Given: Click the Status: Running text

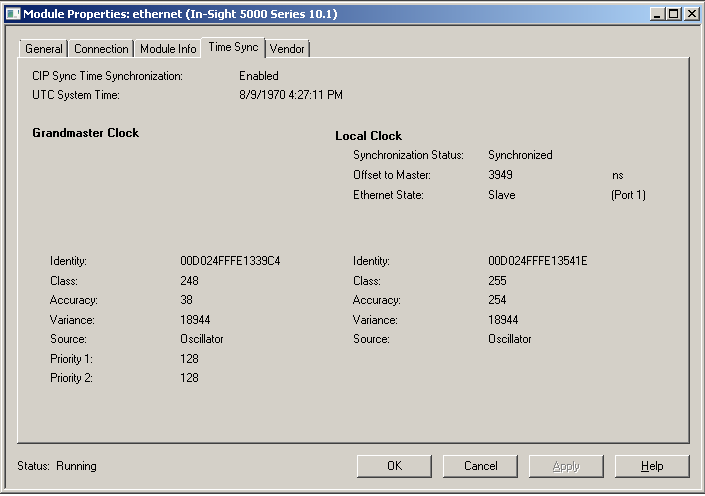Looking at the screenshot, I should (x=57, y=466).
